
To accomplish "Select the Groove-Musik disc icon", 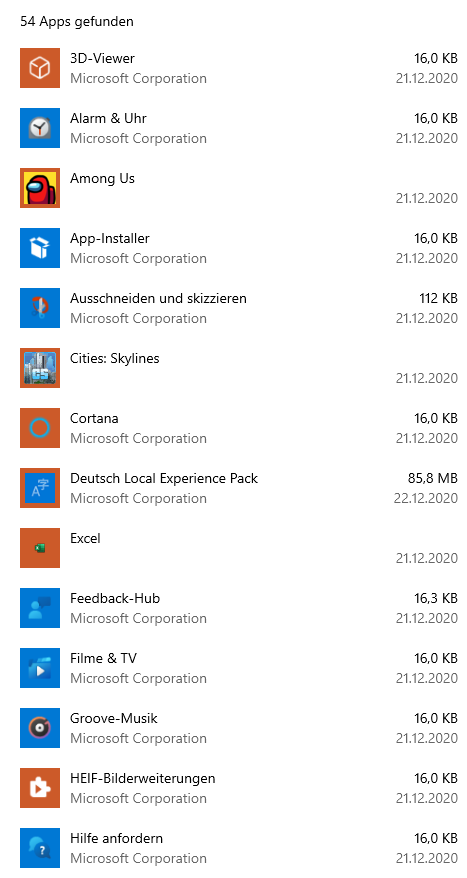I will (x=40, y=727).
